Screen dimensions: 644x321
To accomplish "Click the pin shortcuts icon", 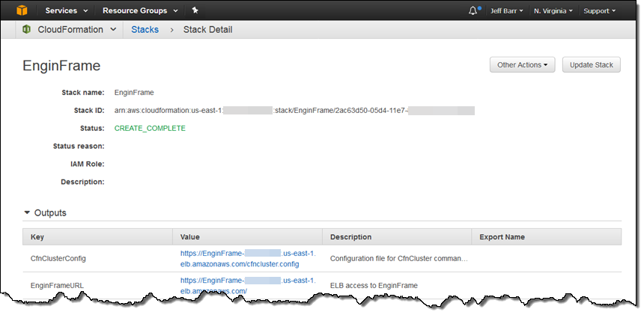I will tap(195, 10).
